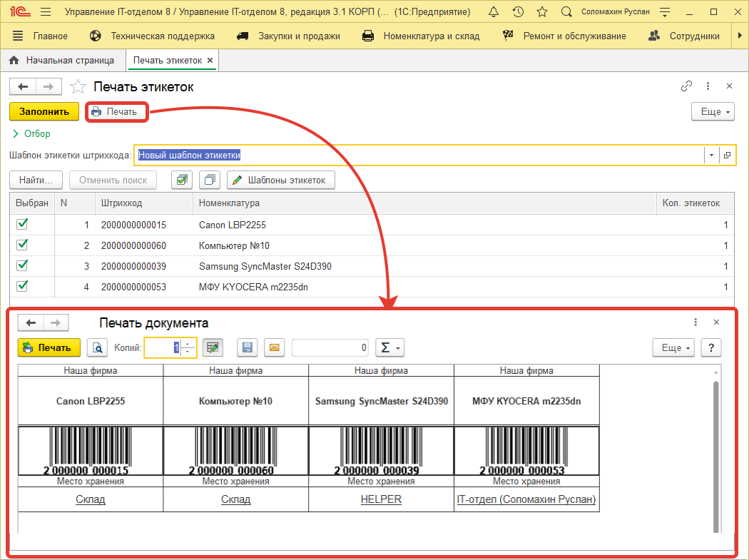Image resolution: width=749 pixels, height=560 pixels.
Task: Open the Еще menu in print document
Action: pyautogui.click(x=674, y=347)
